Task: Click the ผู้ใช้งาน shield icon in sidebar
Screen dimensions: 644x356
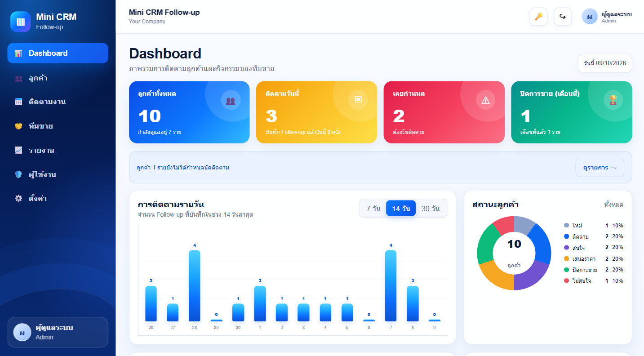Action: coord(18,174)
